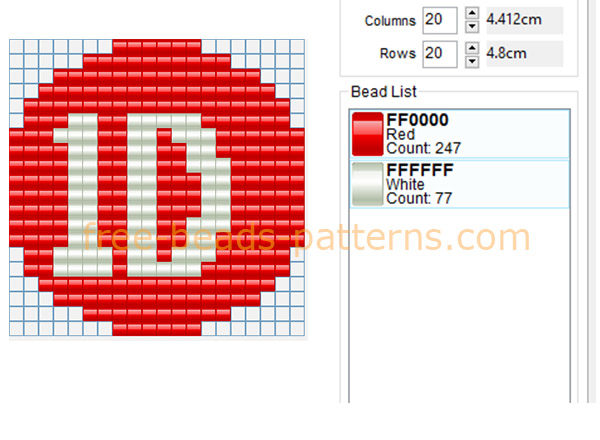
Task: Click the FF0000 bead code text
Action: pos(417,120)
